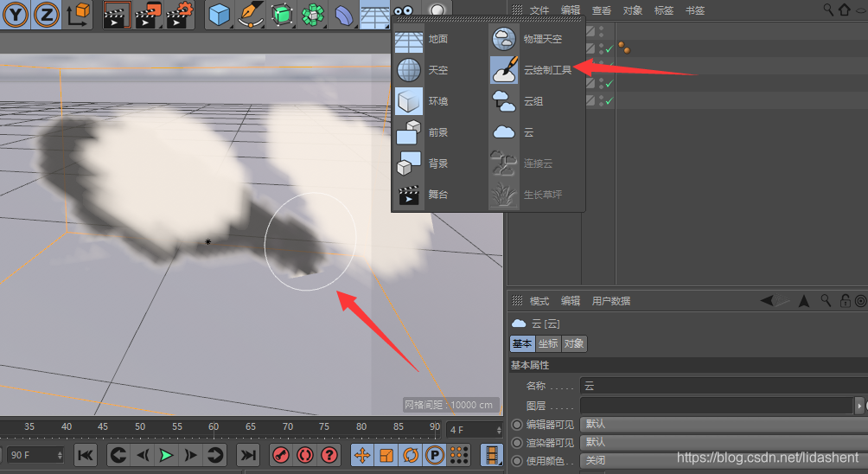Open the object manager 查看 menu

point(601,10)
